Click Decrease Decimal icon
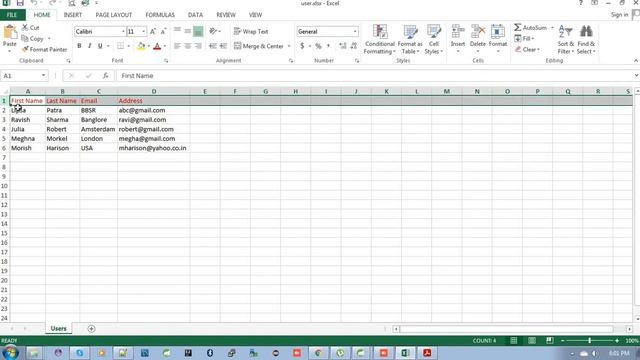The width and height of the screenshot is (640, 360). tap(353, 46)
